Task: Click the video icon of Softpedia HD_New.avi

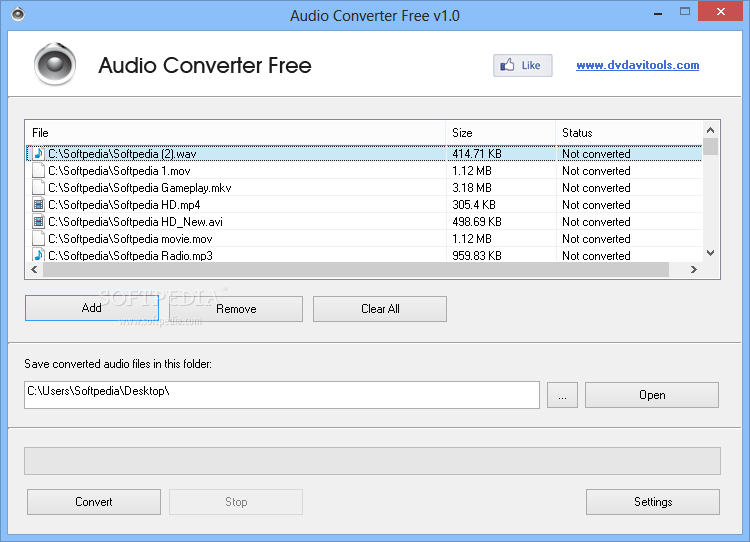Action: (38, 221)
